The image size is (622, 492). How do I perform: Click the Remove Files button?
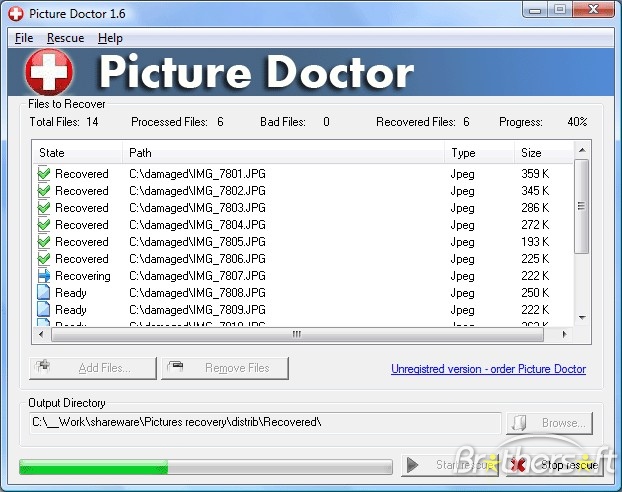click(x=225, y=368)
